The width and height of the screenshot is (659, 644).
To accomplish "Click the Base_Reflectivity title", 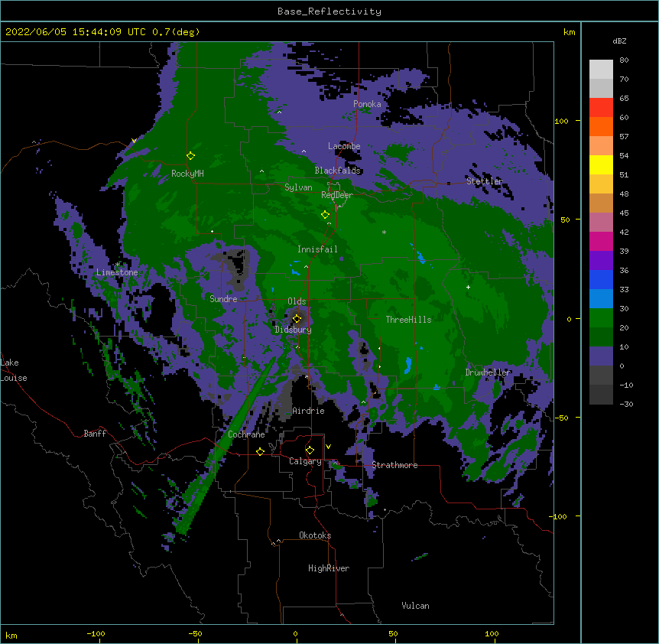I will tap(329, 11).
